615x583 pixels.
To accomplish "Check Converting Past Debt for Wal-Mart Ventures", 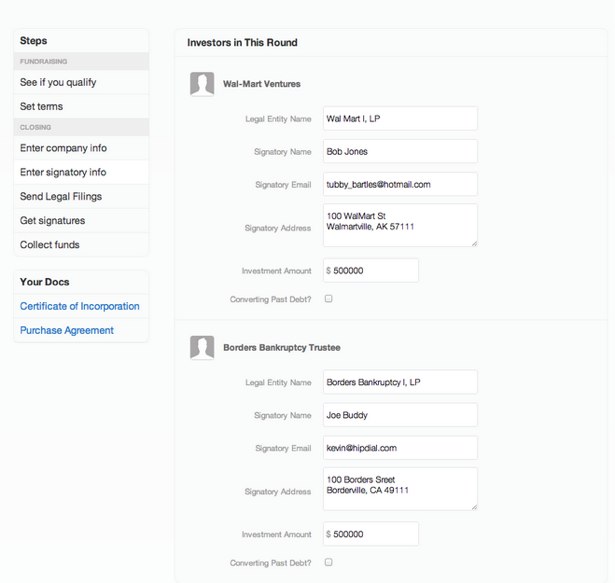I will [x=329, y=298].
